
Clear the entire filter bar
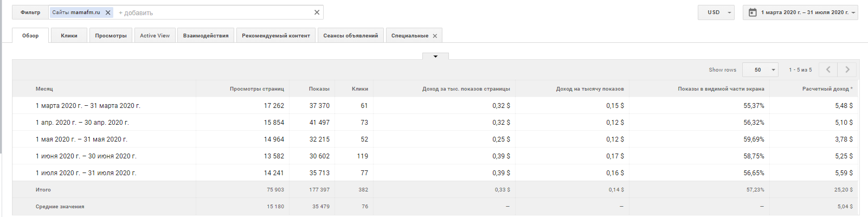click(x=317, y=12)
